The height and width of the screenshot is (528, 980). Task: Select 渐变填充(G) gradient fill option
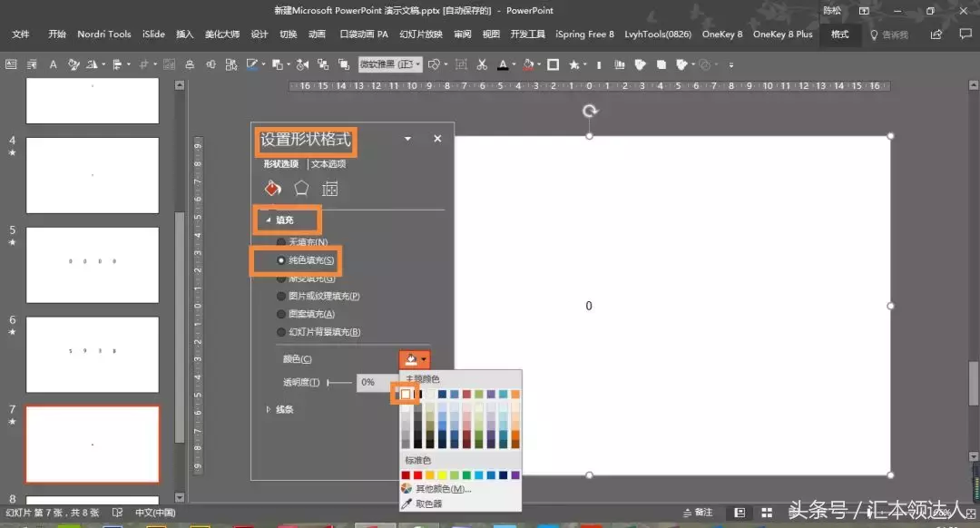click(306, 278)
